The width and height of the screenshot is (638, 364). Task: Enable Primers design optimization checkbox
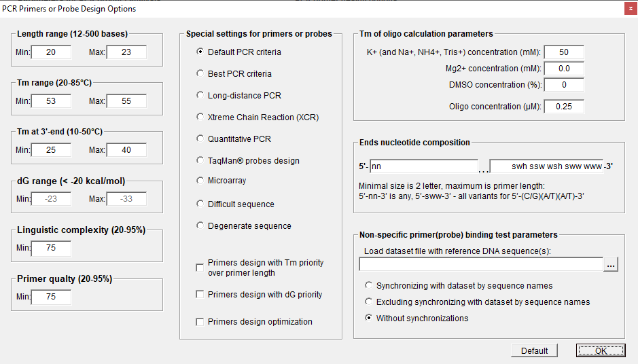200,322
